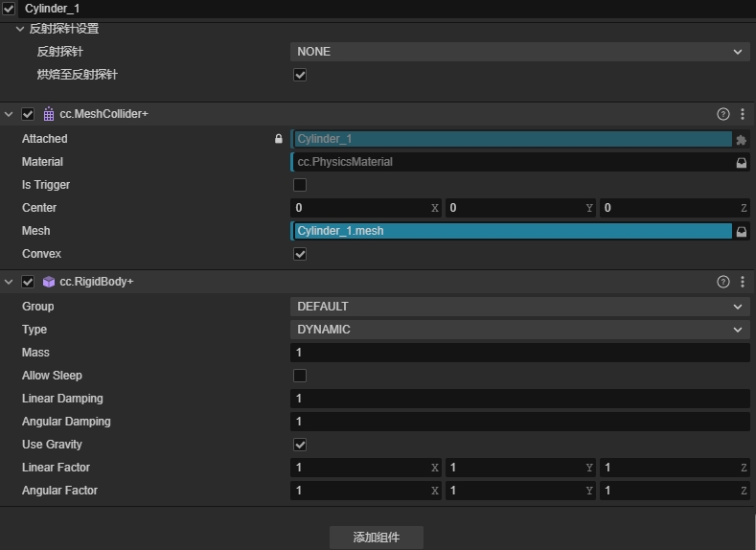Click the Linear Damping input field
This screenshot has height=550, width=756.
tap(519, 399)
